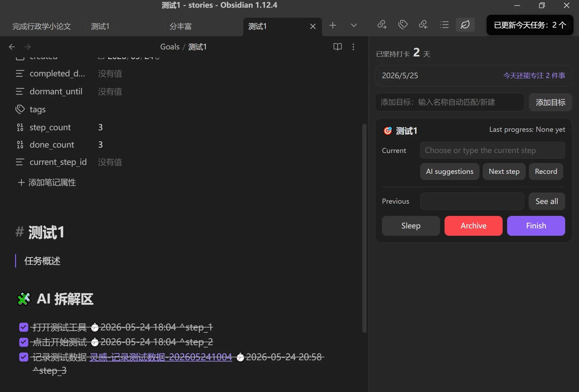Click the done_count number icon
This screenshot has width=579, height=392.
20,145
